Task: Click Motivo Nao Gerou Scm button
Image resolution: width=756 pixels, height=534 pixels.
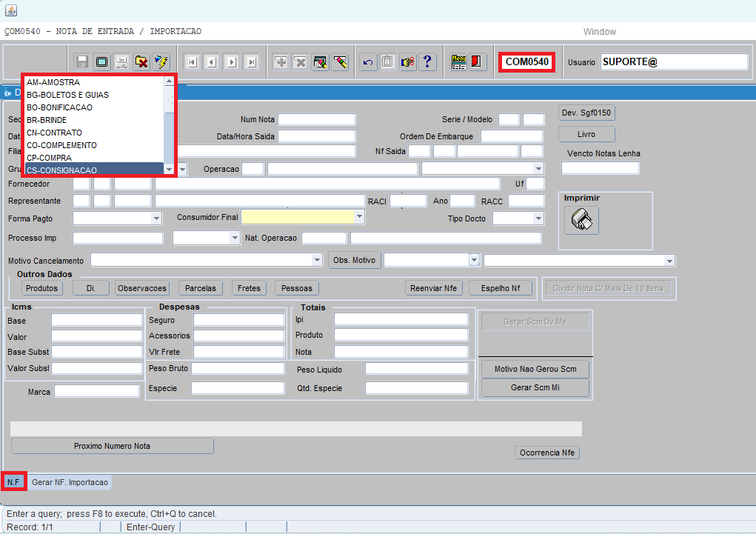Action: (x=535, y=369)
